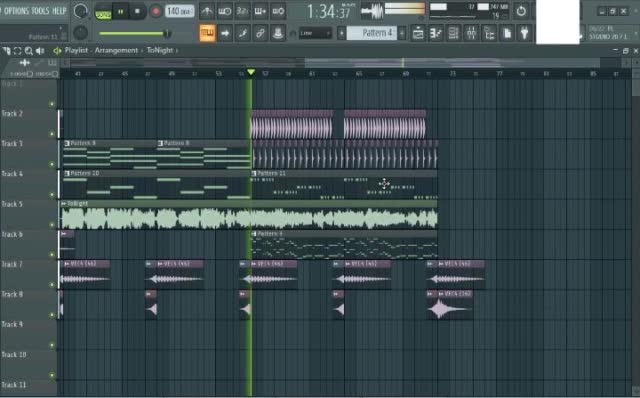The image size is (640, 398).
Task: Toggle typing keyboard to piano button
Action: pyautogui.click(x=207, y=33)
